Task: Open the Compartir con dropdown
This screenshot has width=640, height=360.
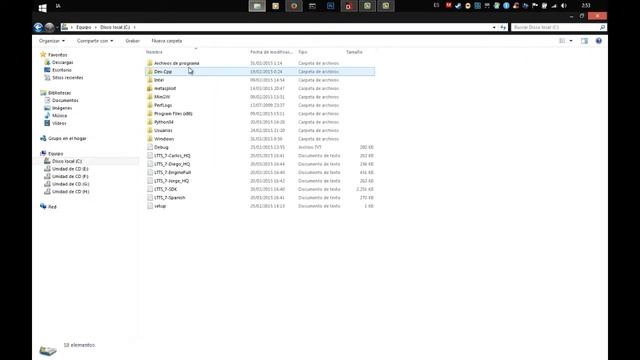Action: click(95, 41)
